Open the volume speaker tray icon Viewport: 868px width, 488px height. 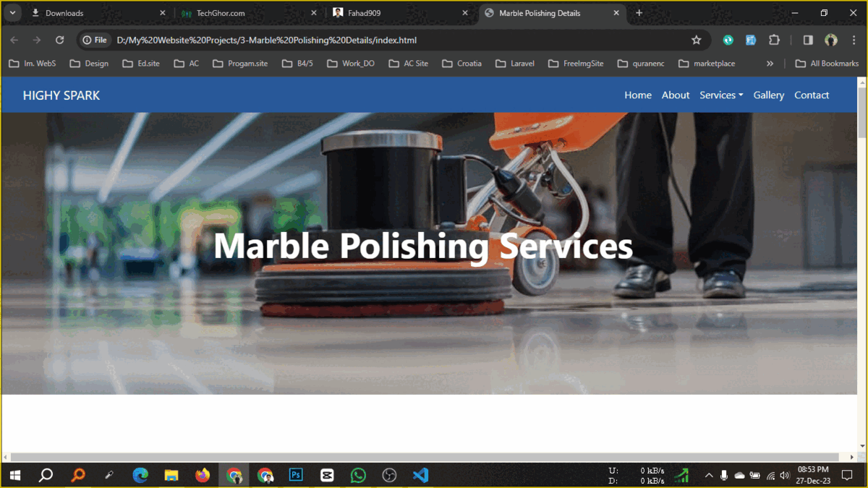point(785,475)
